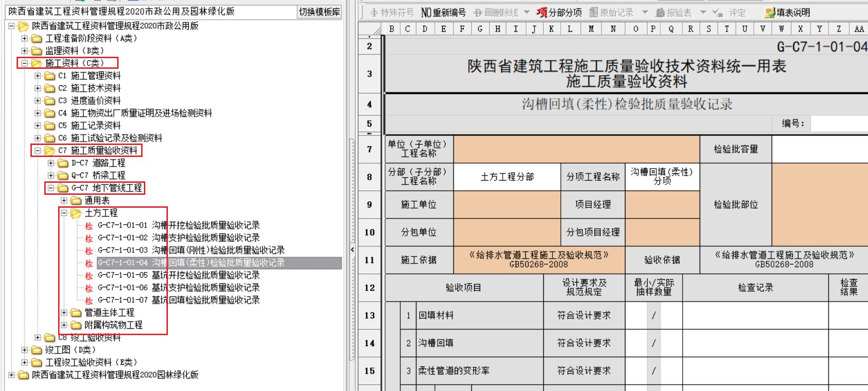Open the dropdown arrow beside 画删除线
868x391 pixels.
pos(527,12)
